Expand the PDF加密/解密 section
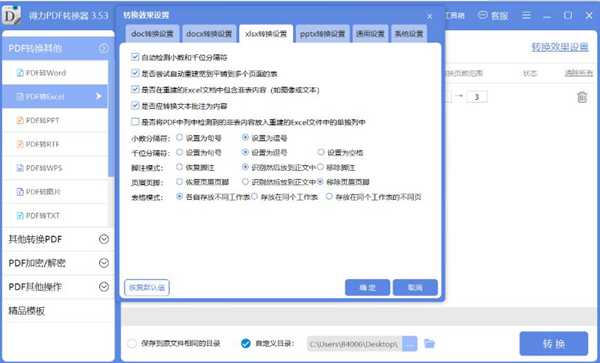 pyautogui.click(x=104, y=263)
